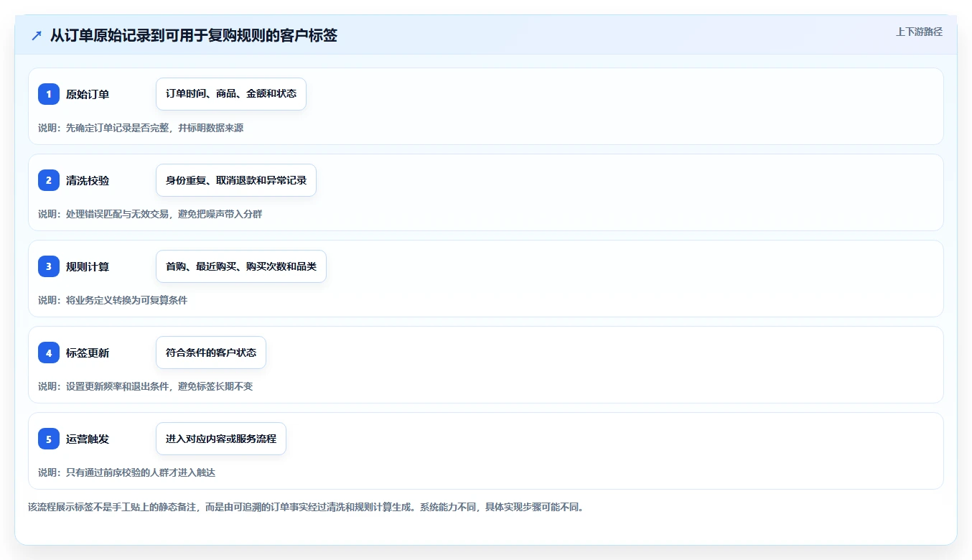Click the 进入对应内容或服务流程 chip
Screen dimensions: 972x560
[x=221, y=439]
